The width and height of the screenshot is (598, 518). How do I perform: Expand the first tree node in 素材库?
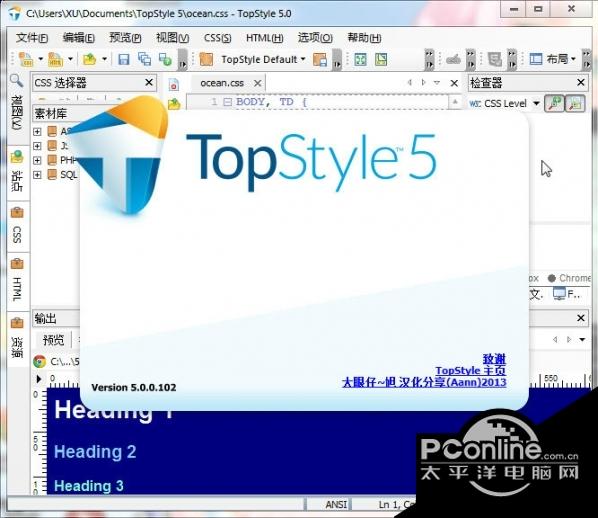pos(37,132)
